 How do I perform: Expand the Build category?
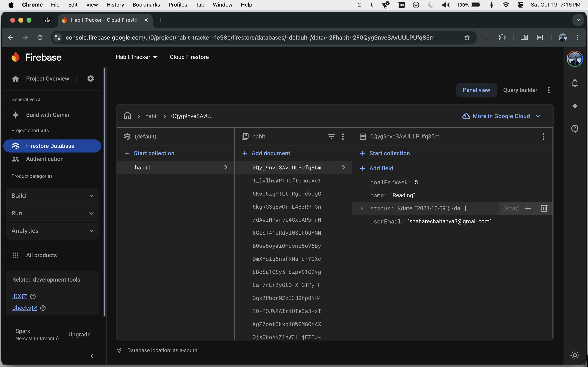tap(52, 196)
